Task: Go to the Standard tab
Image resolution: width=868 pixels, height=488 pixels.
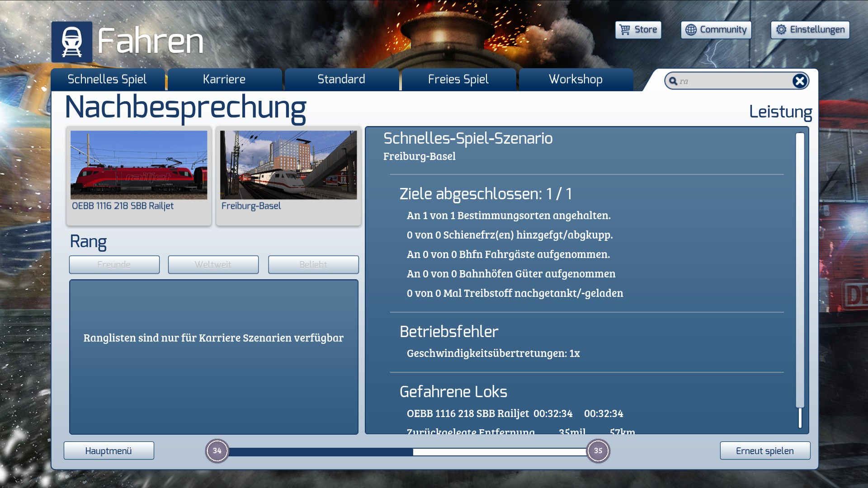Action: (x=341, y=80)
